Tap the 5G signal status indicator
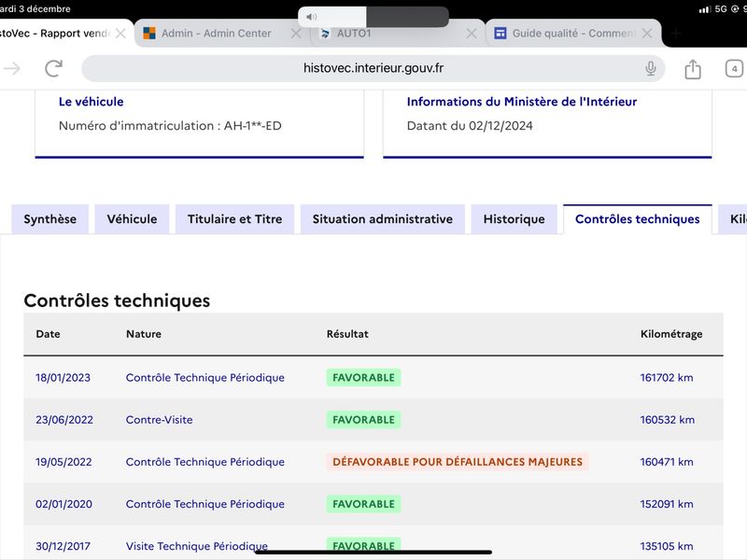 coord(720,8)
